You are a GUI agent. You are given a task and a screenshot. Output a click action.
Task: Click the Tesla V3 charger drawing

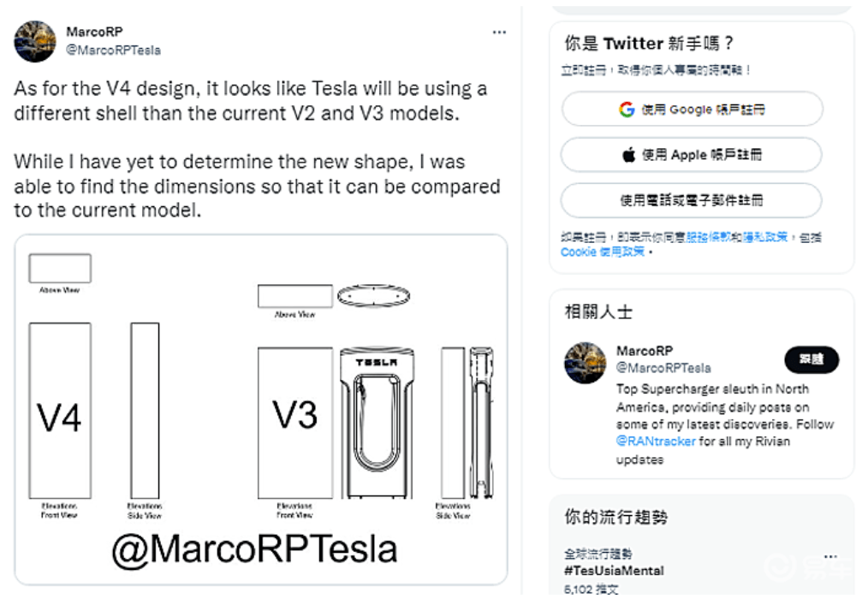coord(377,423)
